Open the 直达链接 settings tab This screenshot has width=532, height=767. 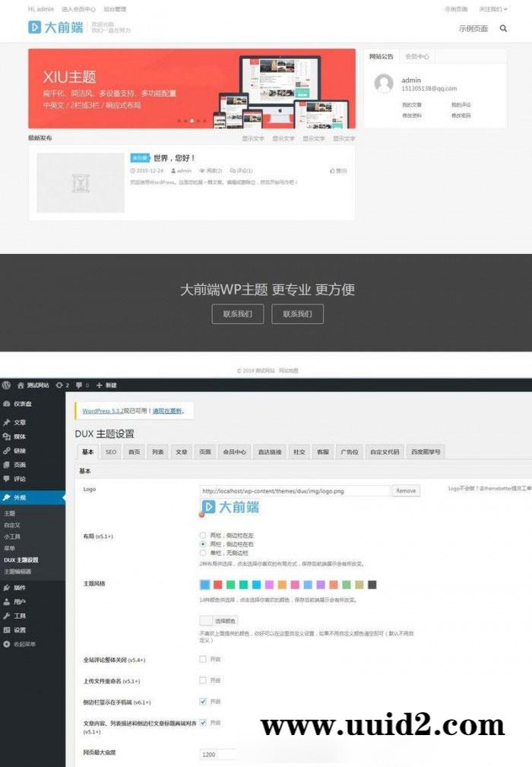[270, 452]
